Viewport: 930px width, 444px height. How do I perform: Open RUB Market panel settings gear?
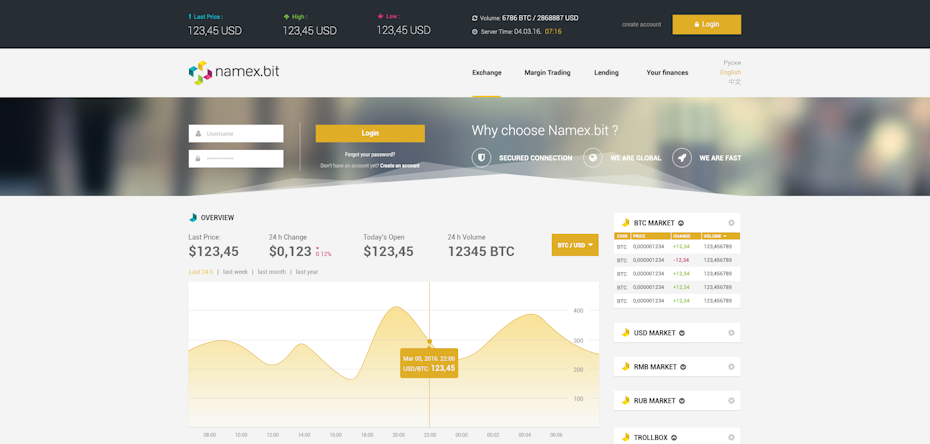(731, 401)
